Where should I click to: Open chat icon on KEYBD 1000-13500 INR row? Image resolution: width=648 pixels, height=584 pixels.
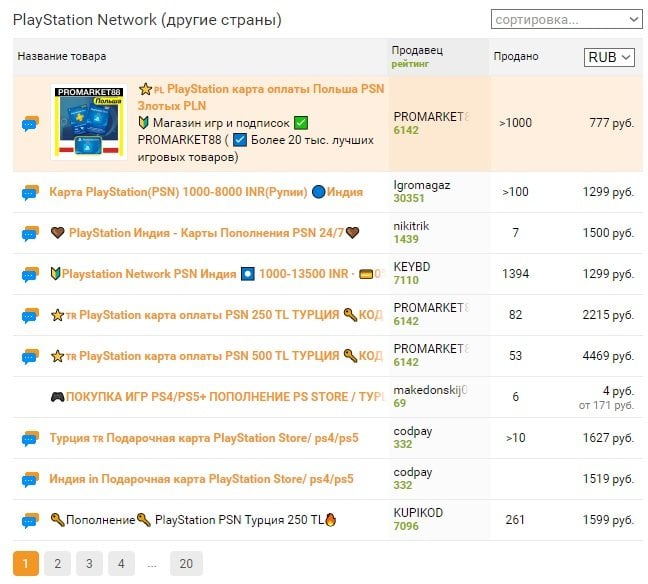click(30, 274)
